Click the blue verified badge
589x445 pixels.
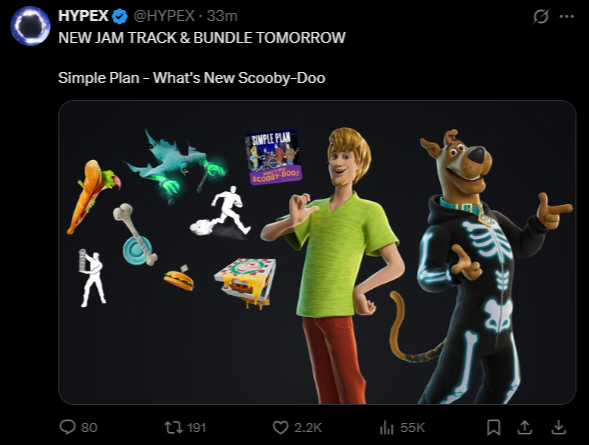[120, 17]
